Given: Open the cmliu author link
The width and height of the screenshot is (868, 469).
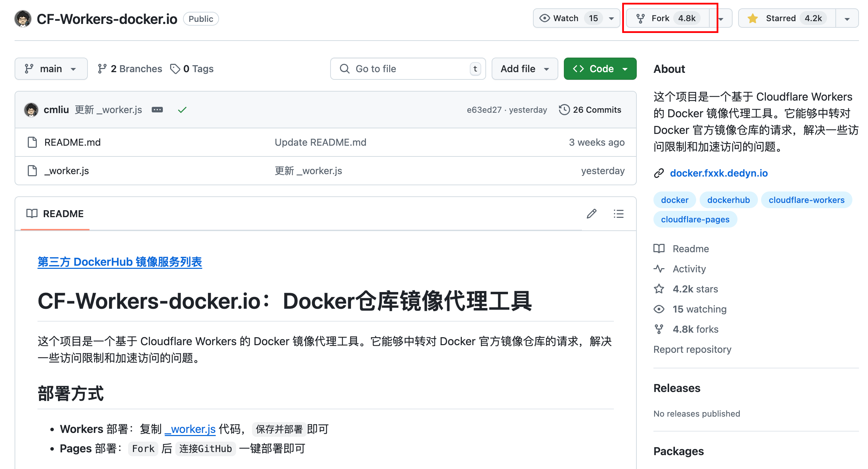Looking at the screenshot, I should tap(56, 110).
